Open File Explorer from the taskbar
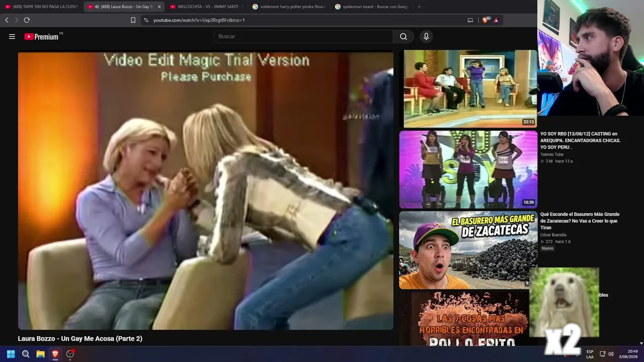This screenshot has width=644, height=362. [40, 354]
